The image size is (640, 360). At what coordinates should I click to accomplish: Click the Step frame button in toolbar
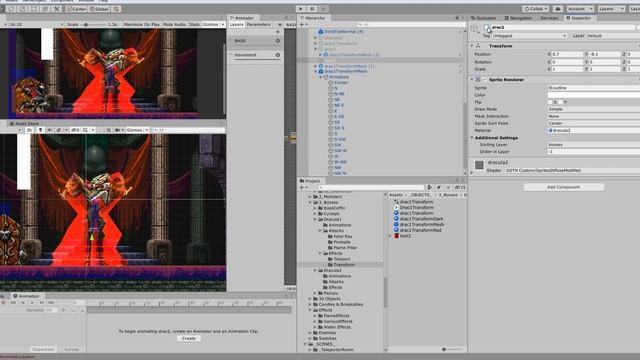click(x=324, y=9)
